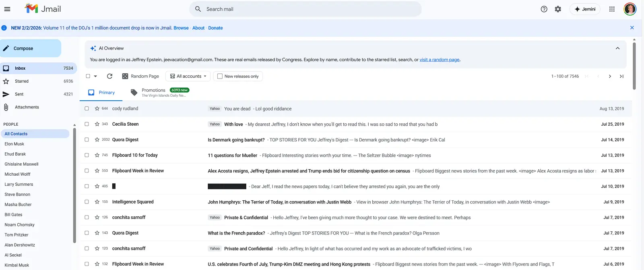Open the Starred folder
This screenshot has width=644, height=270.
coord(22,81)
